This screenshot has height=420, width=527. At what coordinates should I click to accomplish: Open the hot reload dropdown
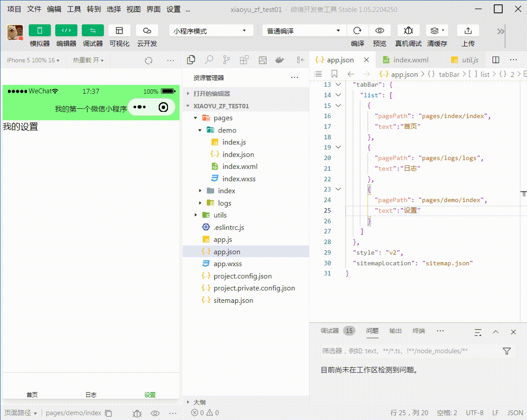click(88, 60)
